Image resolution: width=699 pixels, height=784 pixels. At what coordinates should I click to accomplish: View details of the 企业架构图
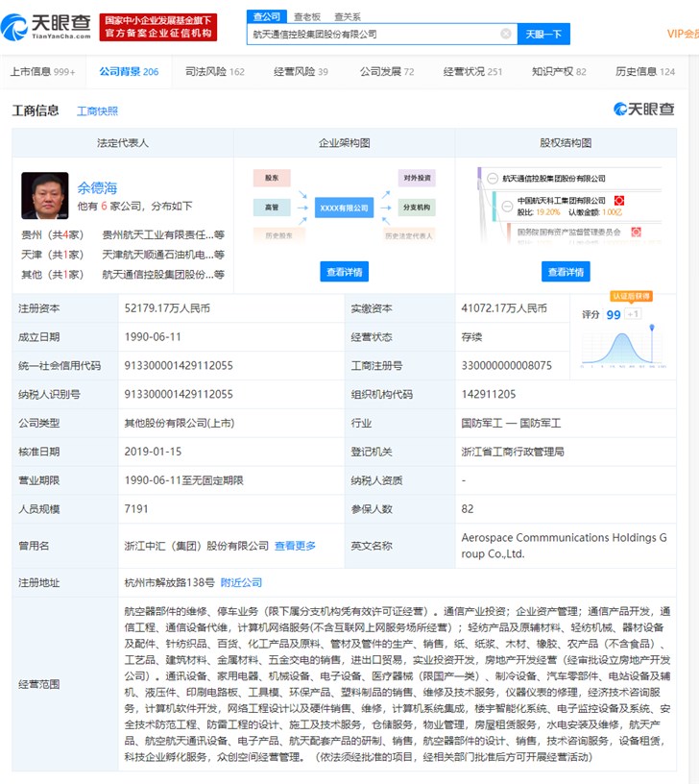345,272
